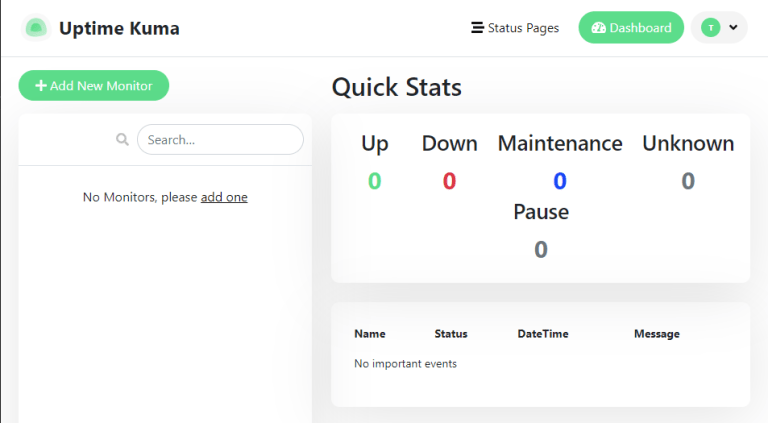Click the red Down count number
768x423 pixels.
click(449, 181)
